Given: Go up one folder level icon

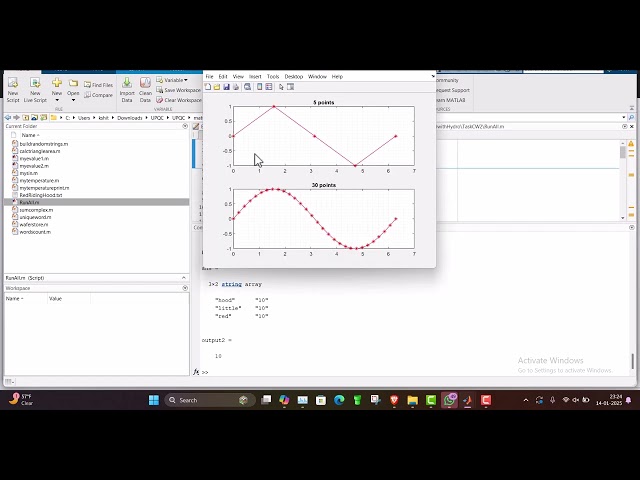Looking at the screenshot, I should point(26,118).
